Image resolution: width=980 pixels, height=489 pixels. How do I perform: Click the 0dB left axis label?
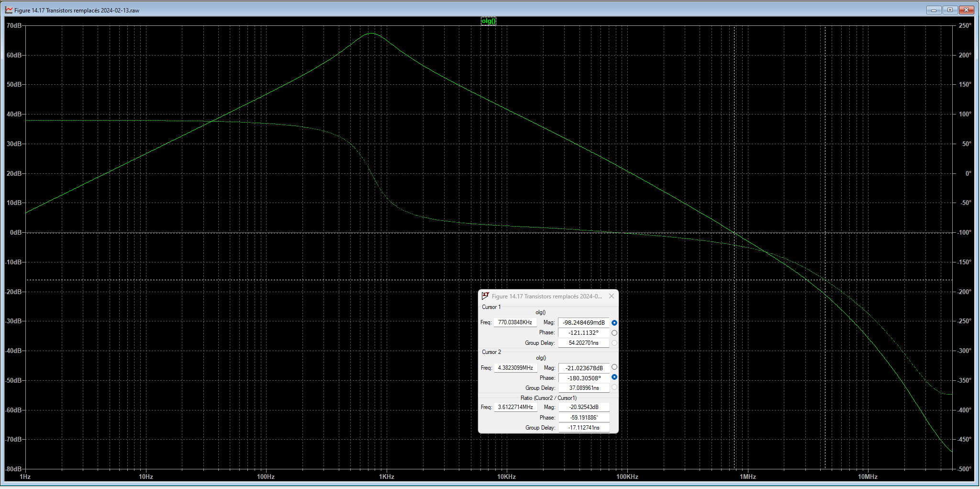click(x=16, y=232)
